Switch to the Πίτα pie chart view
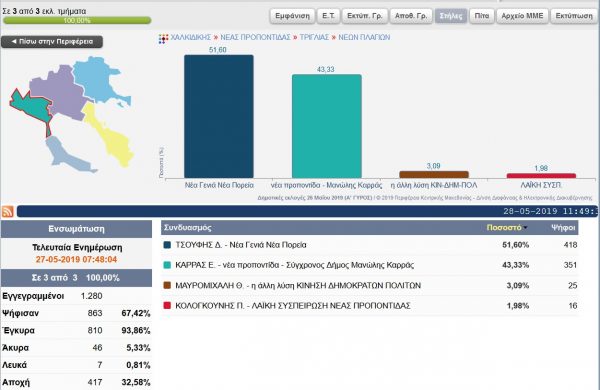This screenshot has height=390, width=600. [482, 16]
